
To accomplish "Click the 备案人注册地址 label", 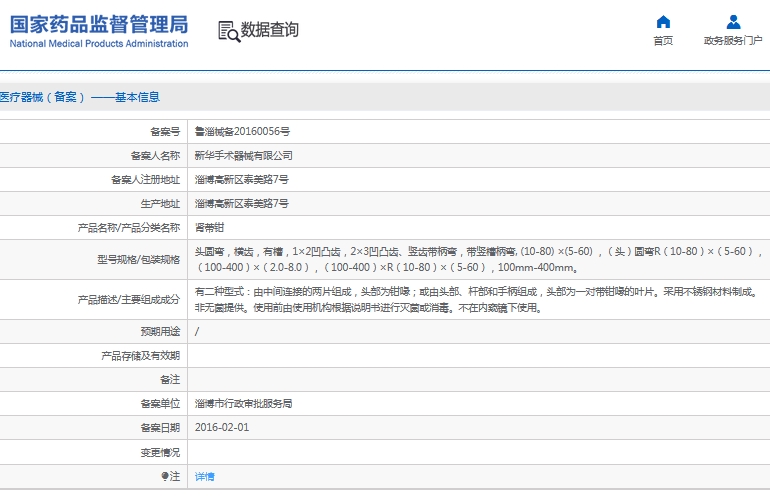I will coord(145,180).
